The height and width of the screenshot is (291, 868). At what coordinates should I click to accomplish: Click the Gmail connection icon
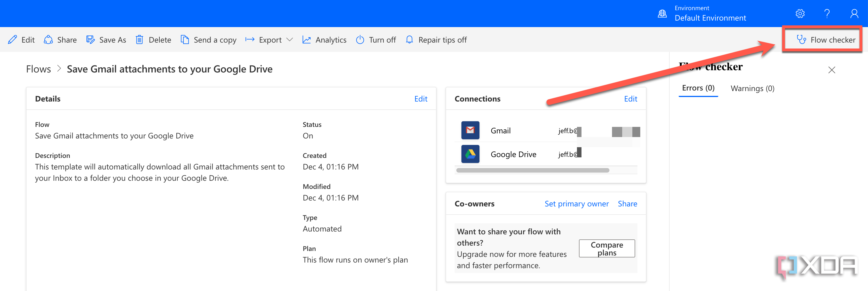click(x=470, y=130)
